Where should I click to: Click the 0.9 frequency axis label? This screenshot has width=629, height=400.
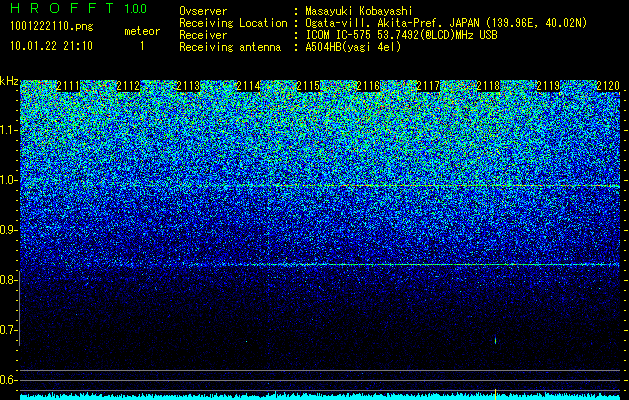tap(8, 230)
